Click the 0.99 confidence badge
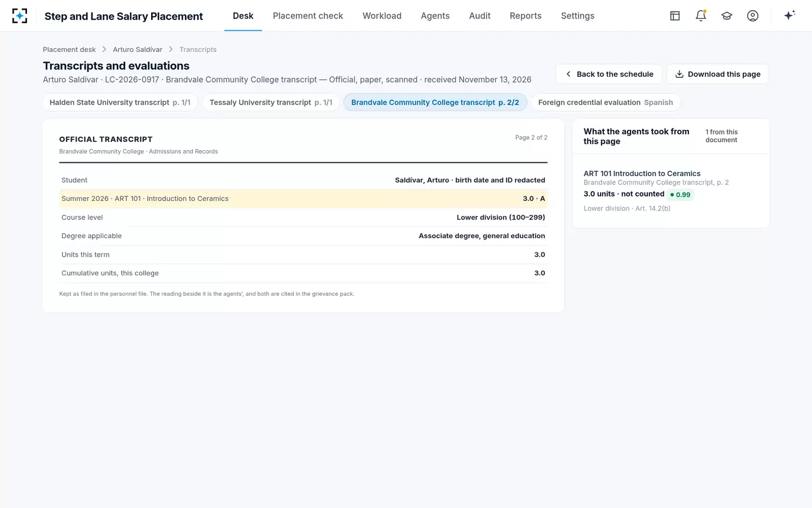812x508 pixels. click(x=680, y=195)
